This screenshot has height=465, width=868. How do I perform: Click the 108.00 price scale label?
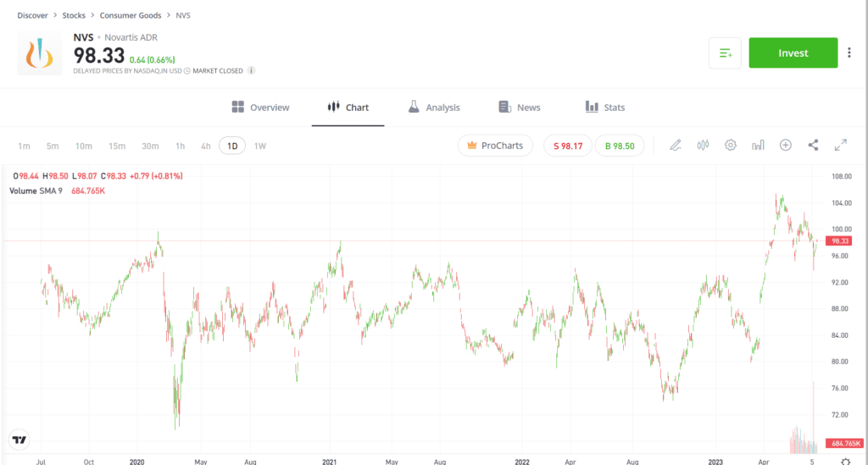point(842,176)
